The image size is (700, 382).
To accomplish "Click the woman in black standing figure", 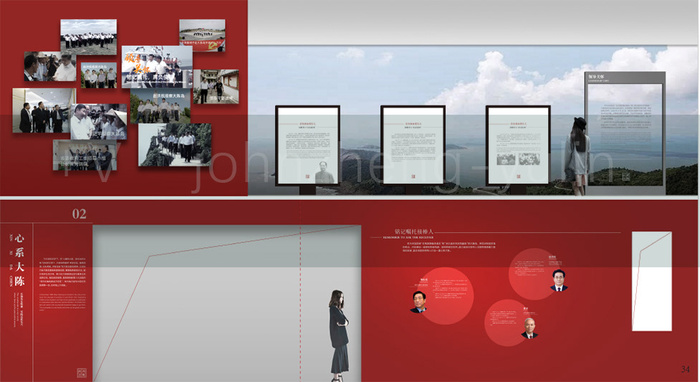I will click(339, 336).
